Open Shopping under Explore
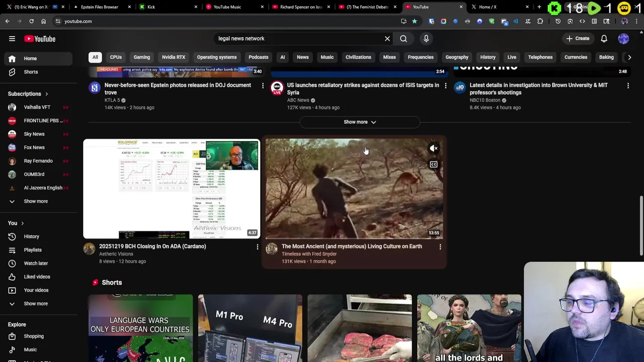Viewport: 644px width, 362px height. pyautogui.click(x=39, y=336)
